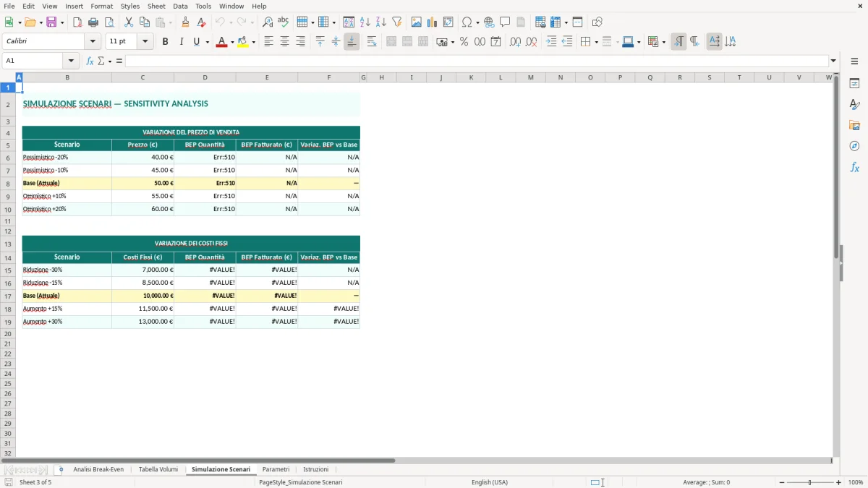The image size is (868, 488).
Task: Toggle Align Left
Action: [268, 42]
